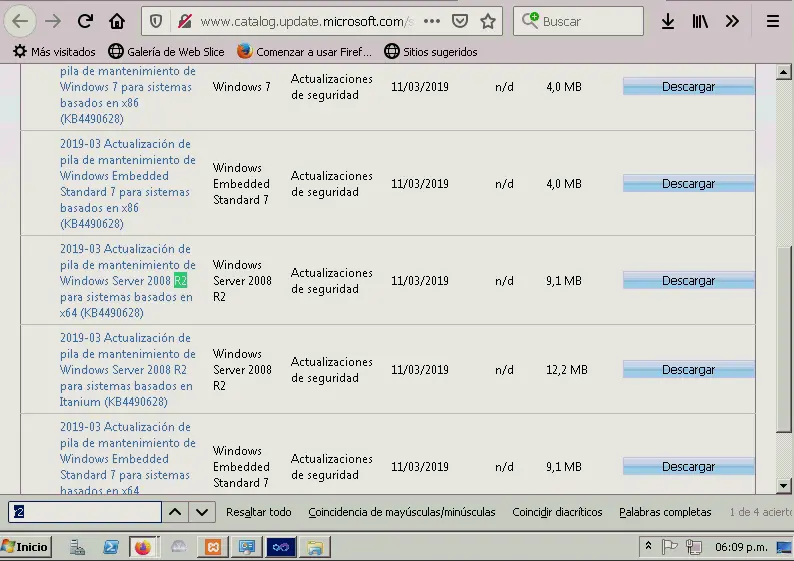Image resolution: width=794 pixels, height=561 pixels.
Task: Open tracking protection shield info
Action: point(156,21)
